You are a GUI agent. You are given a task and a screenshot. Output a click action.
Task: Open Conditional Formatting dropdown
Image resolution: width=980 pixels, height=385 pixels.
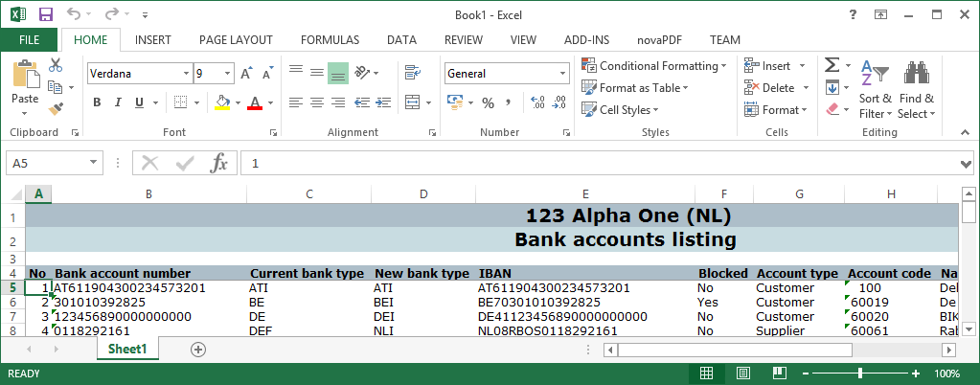click(x=653, y=66)
